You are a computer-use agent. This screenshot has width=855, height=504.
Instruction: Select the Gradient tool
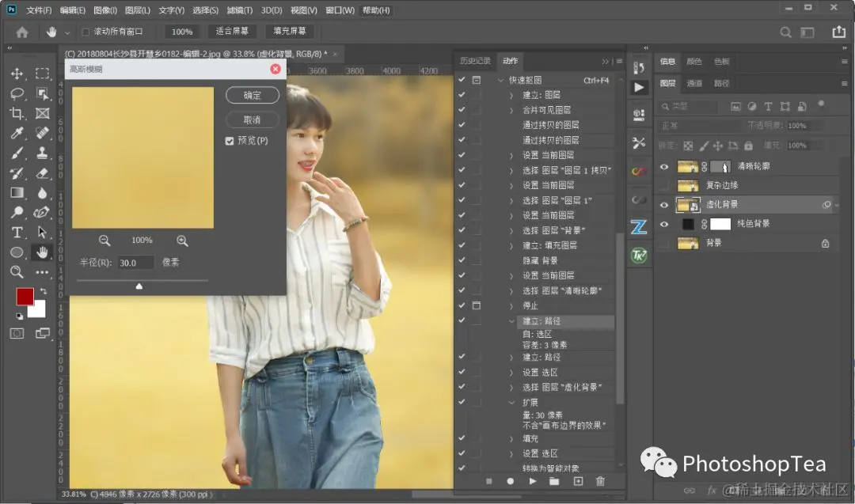click(x=17, y=193)
